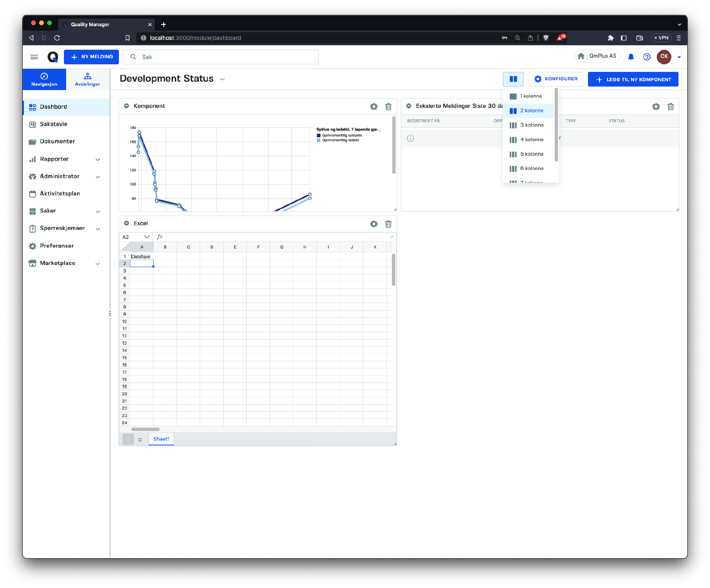Open settings gear of Komponent widget
The width and height of the screenshot is (710, 588).
tap(374, 107)
